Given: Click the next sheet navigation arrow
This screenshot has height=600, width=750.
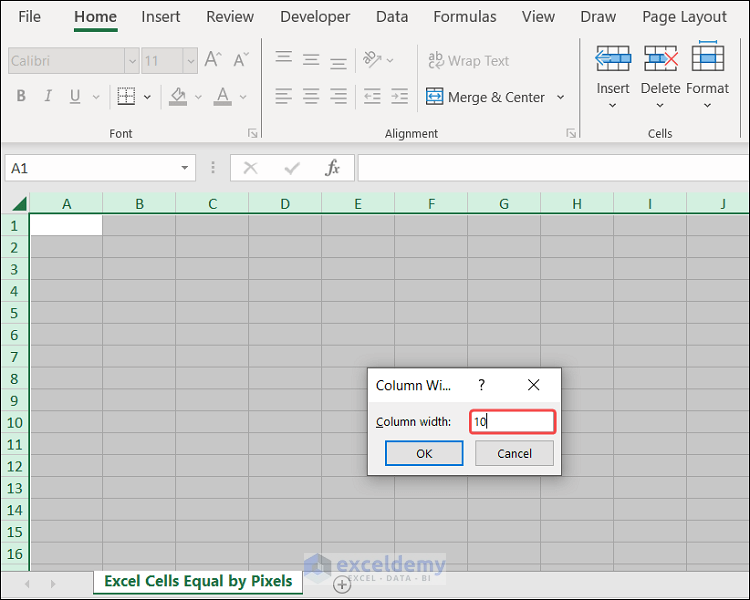Looking at the screenshot, I should tap(53, 584).
